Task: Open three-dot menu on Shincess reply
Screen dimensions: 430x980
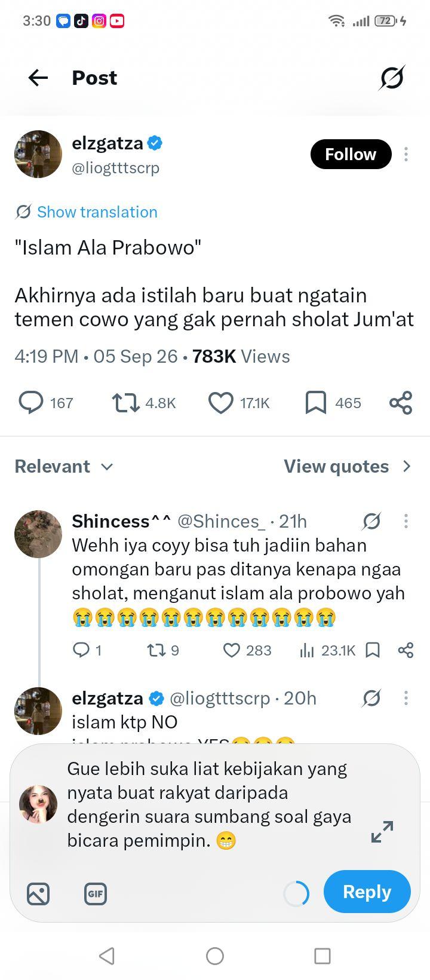Action: 406,521
